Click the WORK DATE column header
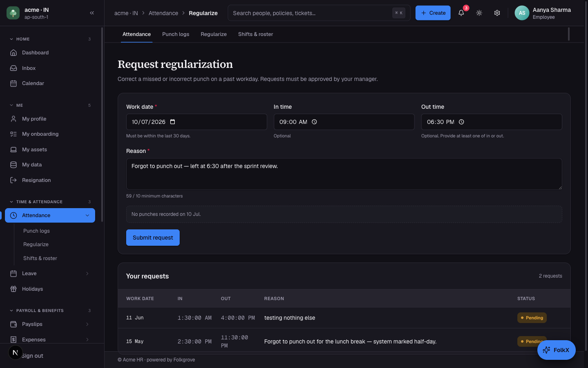Screen dimensions: 588x368 point(140,298)
